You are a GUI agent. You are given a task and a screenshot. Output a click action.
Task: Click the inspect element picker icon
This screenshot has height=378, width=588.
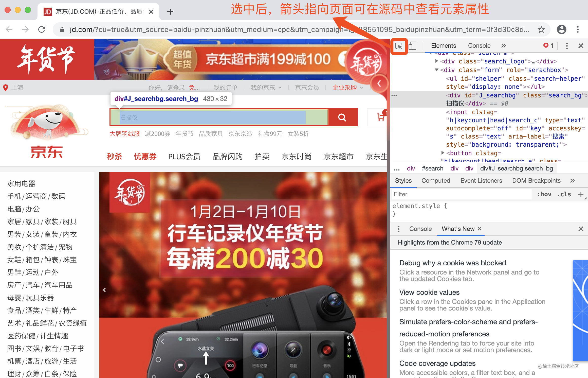(x=399, y=46)
